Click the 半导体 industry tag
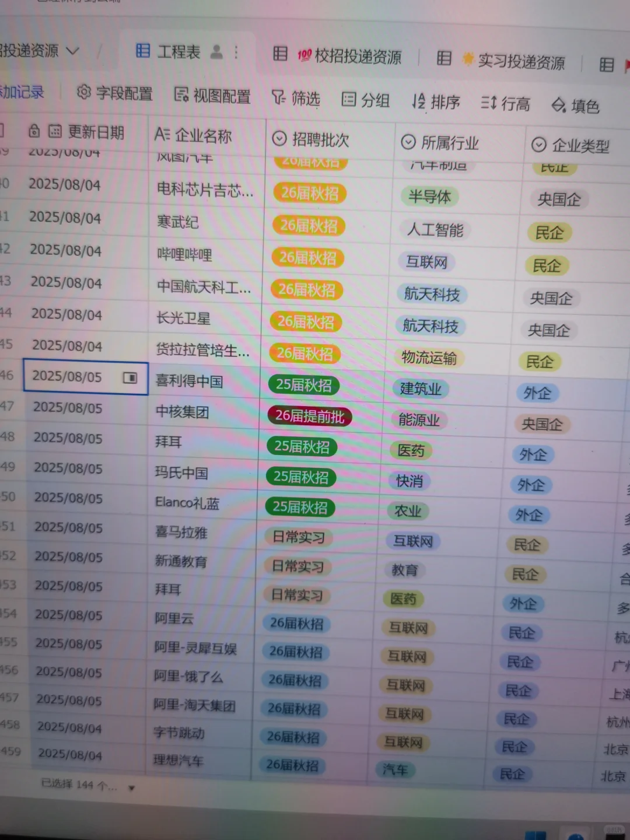The height and width of the screenshot is (840, 630). click(430, 197)
